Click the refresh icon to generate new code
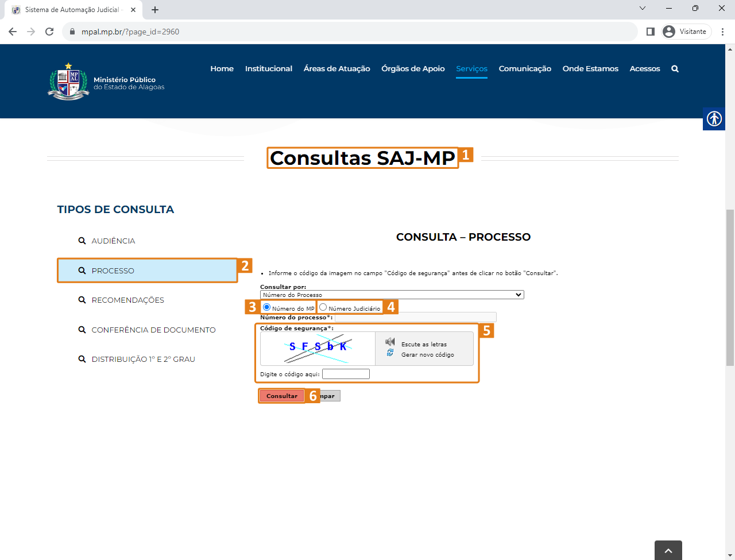 [x=390, y=353]
